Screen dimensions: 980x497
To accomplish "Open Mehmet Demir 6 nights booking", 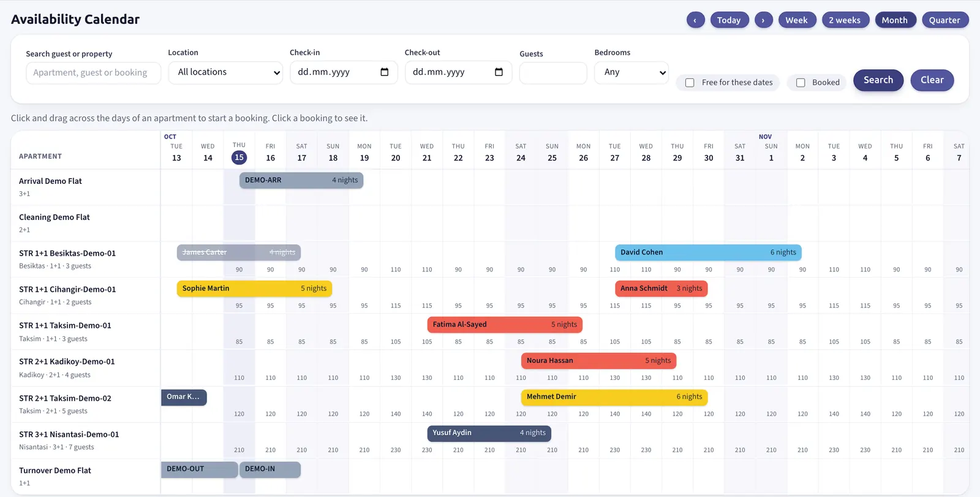I will pos(614,397).
